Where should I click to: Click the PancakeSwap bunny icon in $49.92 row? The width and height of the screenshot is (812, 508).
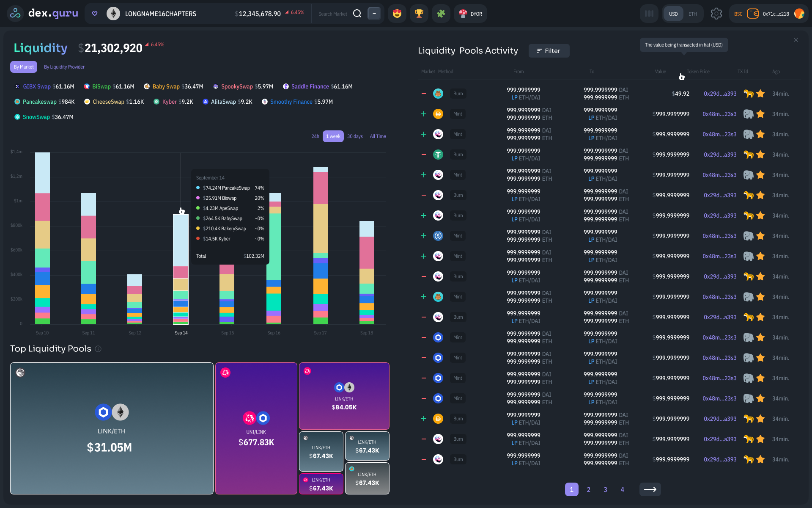tap(438, 94)
